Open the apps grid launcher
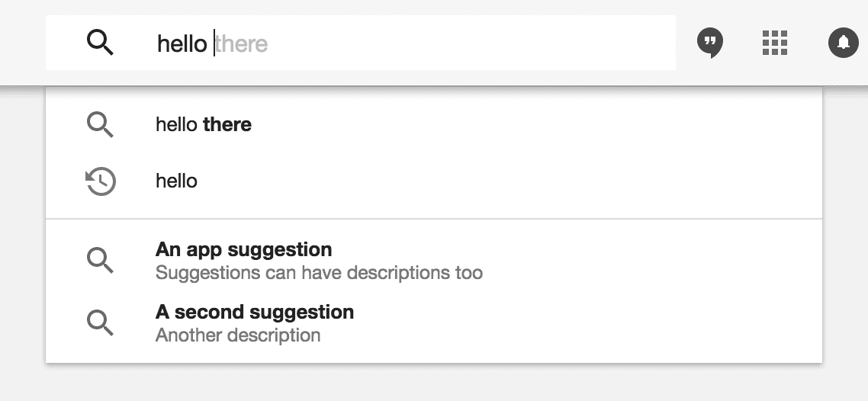The height and width of the screenshot is (401, 868). click(774, 43)
